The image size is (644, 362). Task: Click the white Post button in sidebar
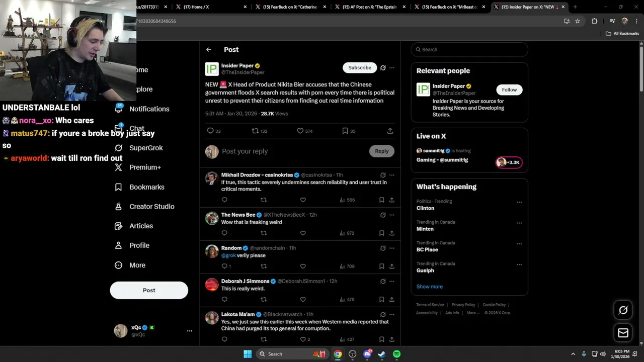[x=149, y=290]
